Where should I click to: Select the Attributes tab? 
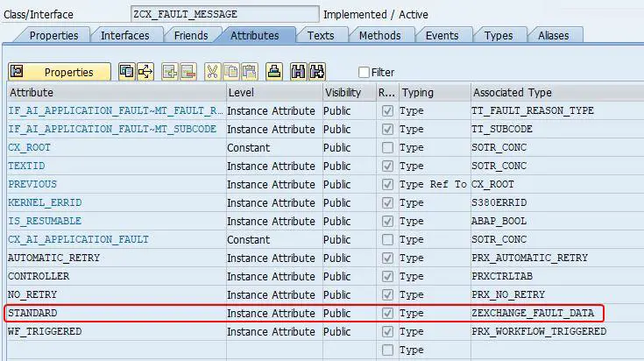coord(255,35)
